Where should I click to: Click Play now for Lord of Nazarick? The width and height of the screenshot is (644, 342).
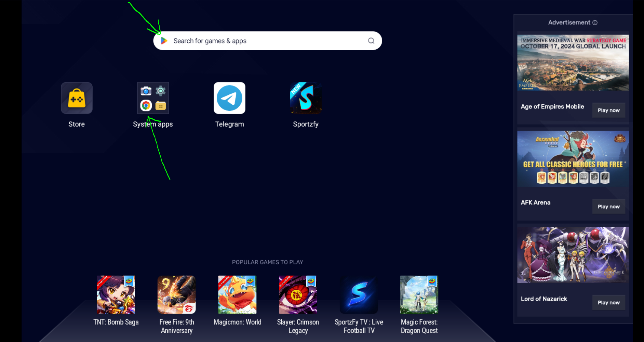[609, 303]
